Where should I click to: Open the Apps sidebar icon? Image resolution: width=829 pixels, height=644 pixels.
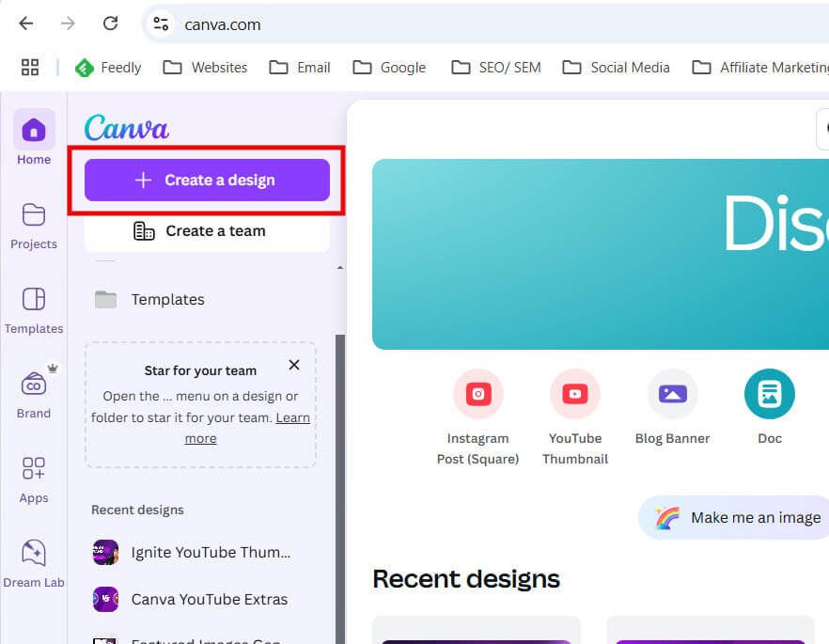coord(34,469)
